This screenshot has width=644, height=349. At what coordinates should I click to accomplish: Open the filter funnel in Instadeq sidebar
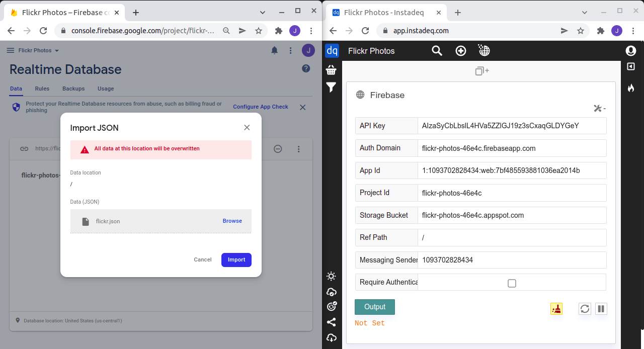[331, 88]
